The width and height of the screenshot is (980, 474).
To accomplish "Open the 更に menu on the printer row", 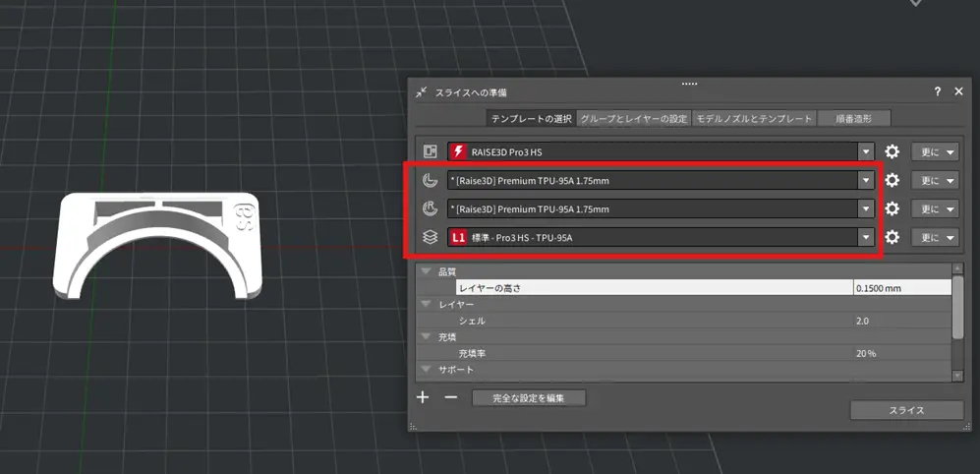I will coord(935,151).
